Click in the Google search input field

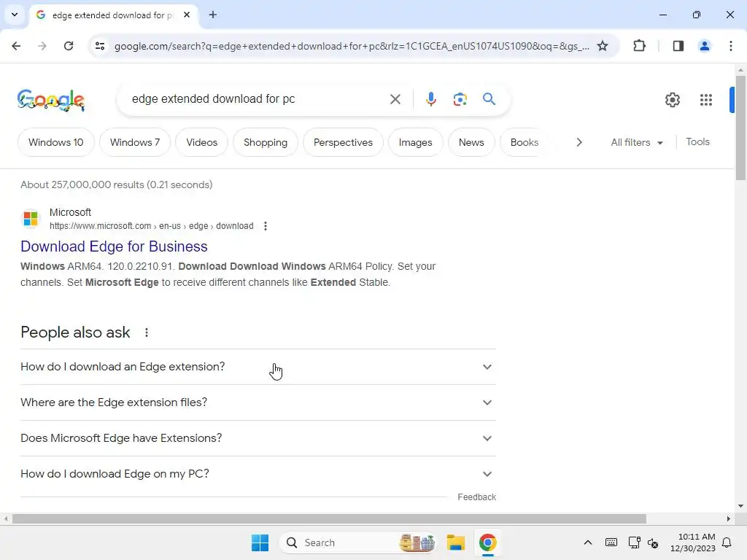coord(258,99)
